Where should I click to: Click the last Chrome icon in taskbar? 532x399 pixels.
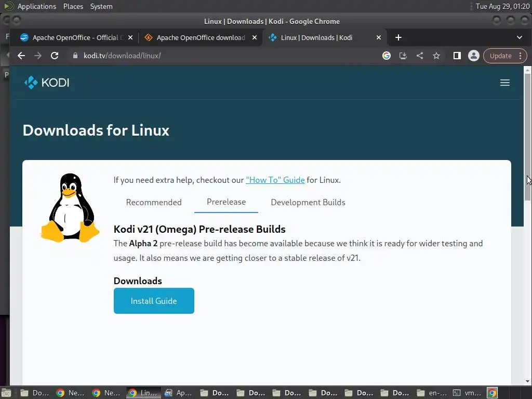click(x=492, y=393)
